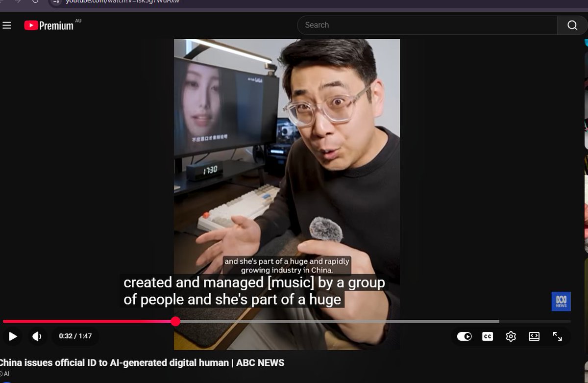Seek into the buffered grey timeline
The height and width of the screenshot is (383, 588).
[338, 322]
